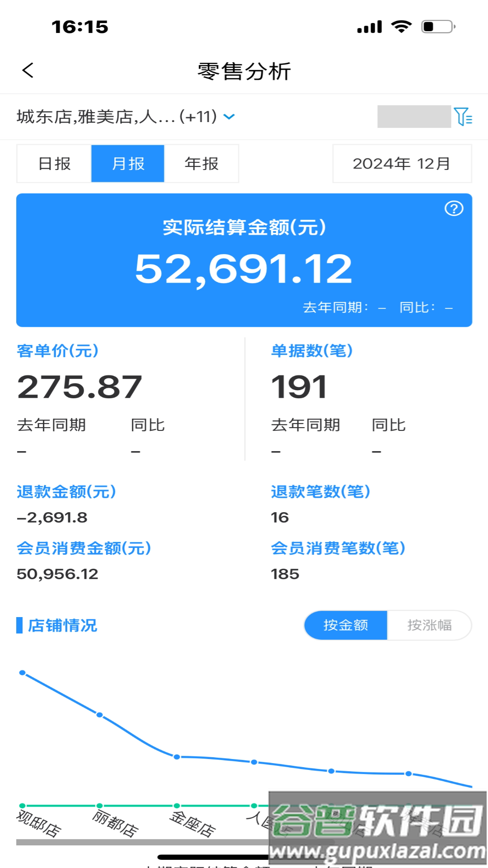
Task: Select the 月报 tab
Action: [x=128, y=164]
